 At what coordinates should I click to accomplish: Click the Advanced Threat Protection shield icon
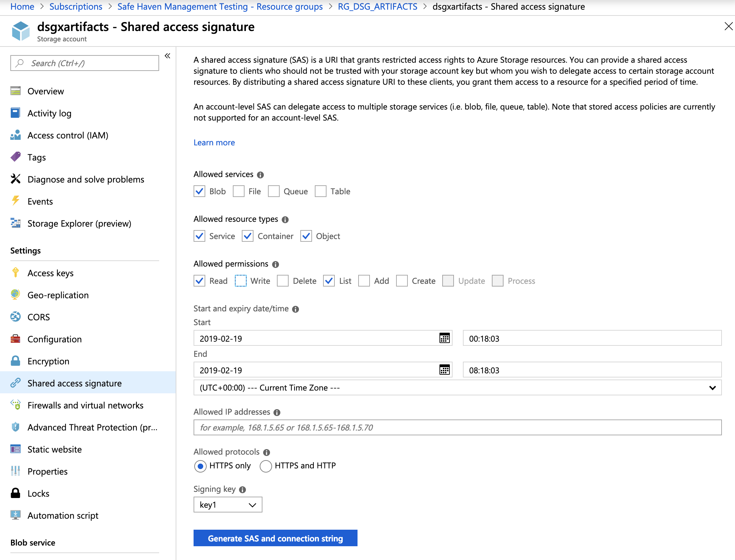click(x=15, y=427)
